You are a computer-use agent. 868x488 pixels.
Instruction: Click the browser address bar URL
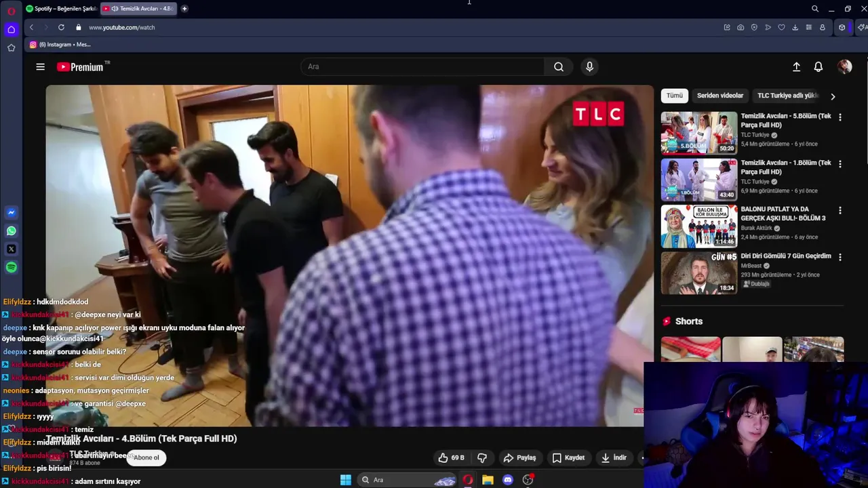coord(122,27)
